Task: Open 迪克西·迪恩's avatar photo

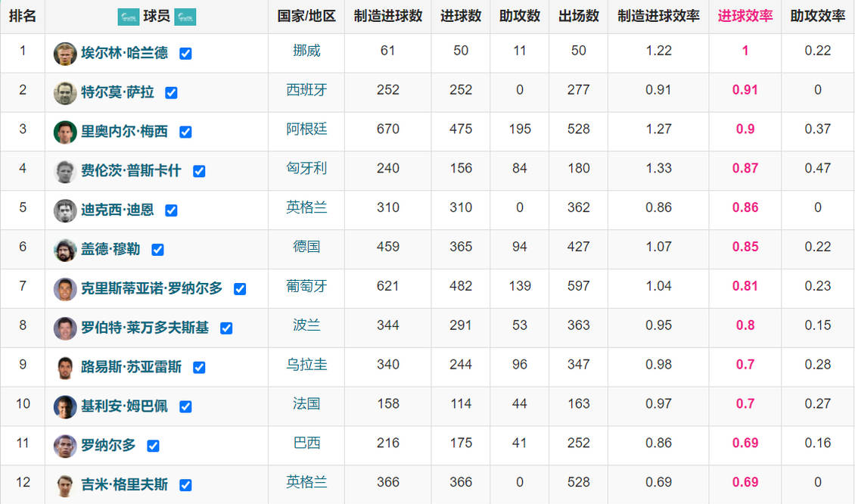Action: tap(65, 210)
